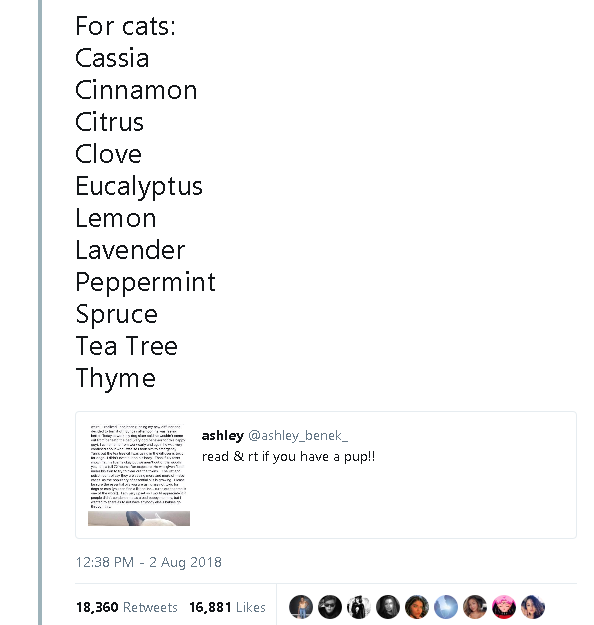
Task: Open the @ashley_benek_ handle
Action: (298, 436)
